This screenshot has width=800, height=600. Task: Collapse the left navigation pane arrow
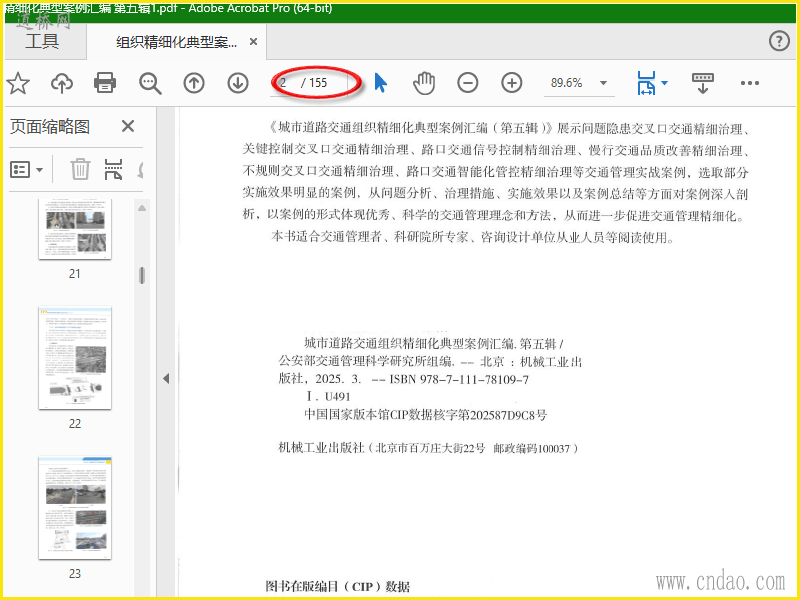point(166,378)
